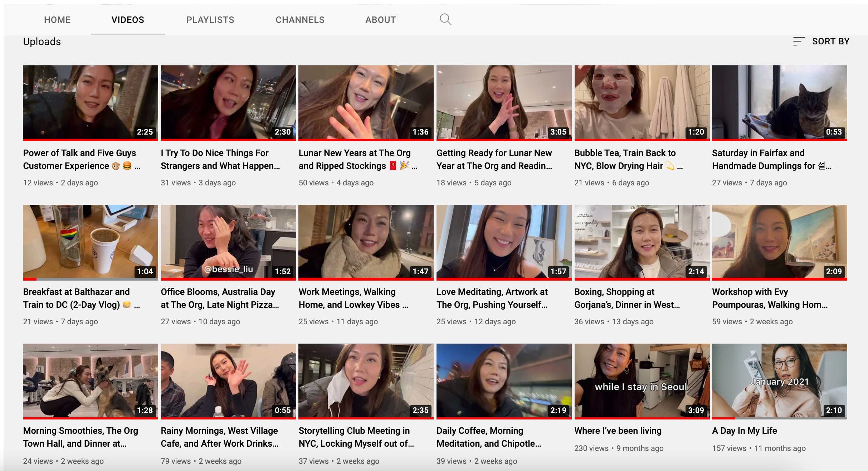868x471 pixels.
Task: Click title 'I Try To Do Nice Things For Strangers'
Action: pyautogui.click(x=220, y=159)
